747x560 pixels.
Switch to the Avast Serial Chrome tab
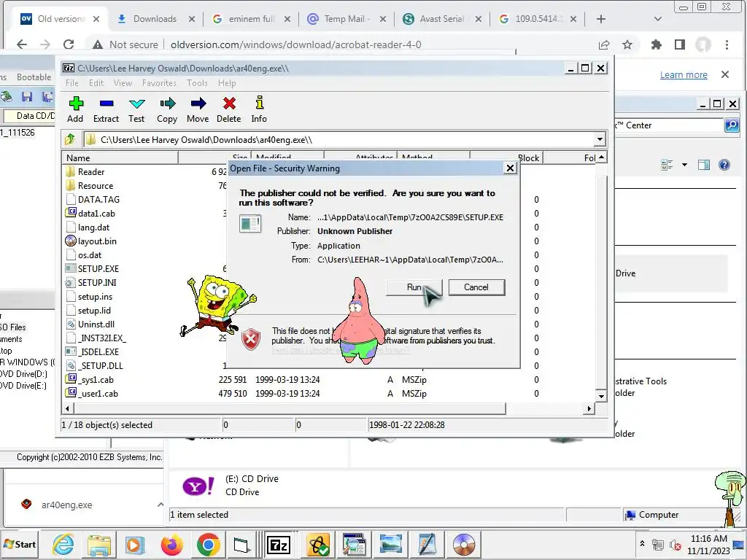[x=441, y=19]
